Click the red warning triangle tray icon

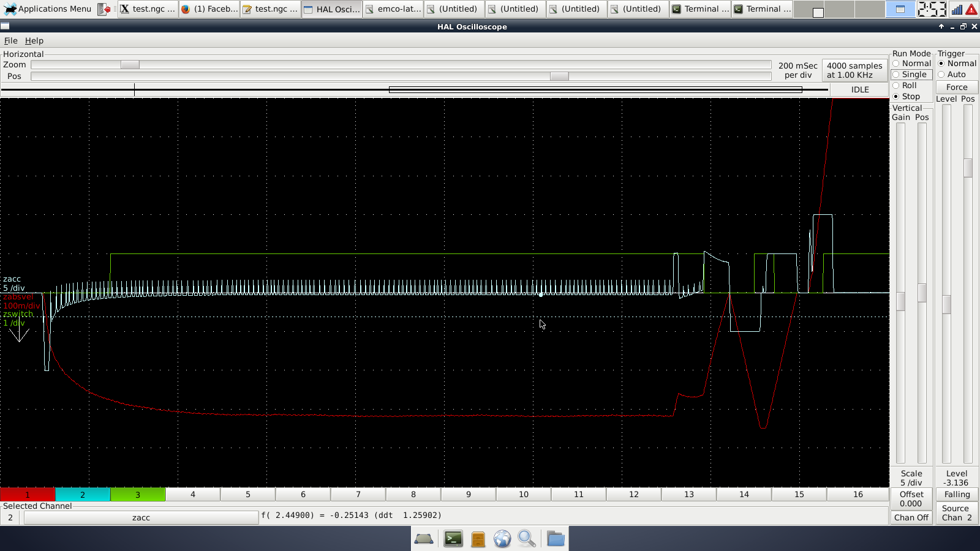[x=971, y=9]
